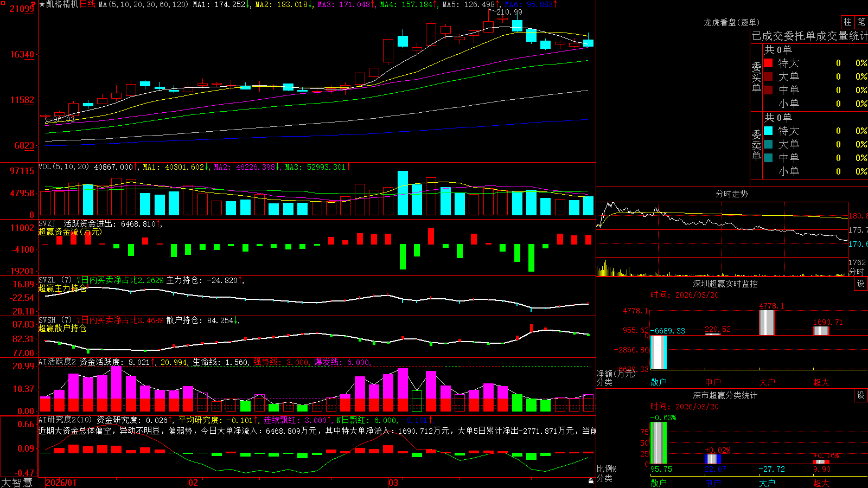Click the tallest cyan volume bar in VOL panel
Viewport: 868px width, 488px height.
[x=403, y=193]
